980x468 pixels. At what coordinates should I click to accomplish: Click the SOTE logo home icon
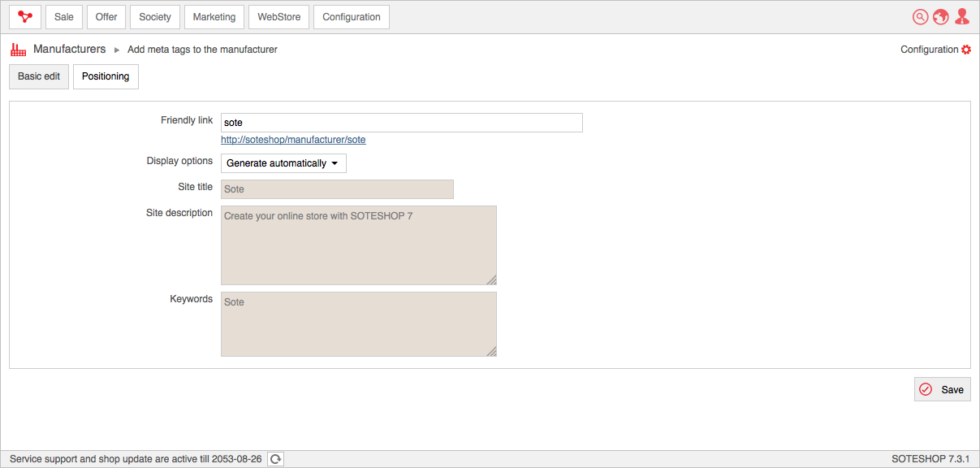pos(25,17)
